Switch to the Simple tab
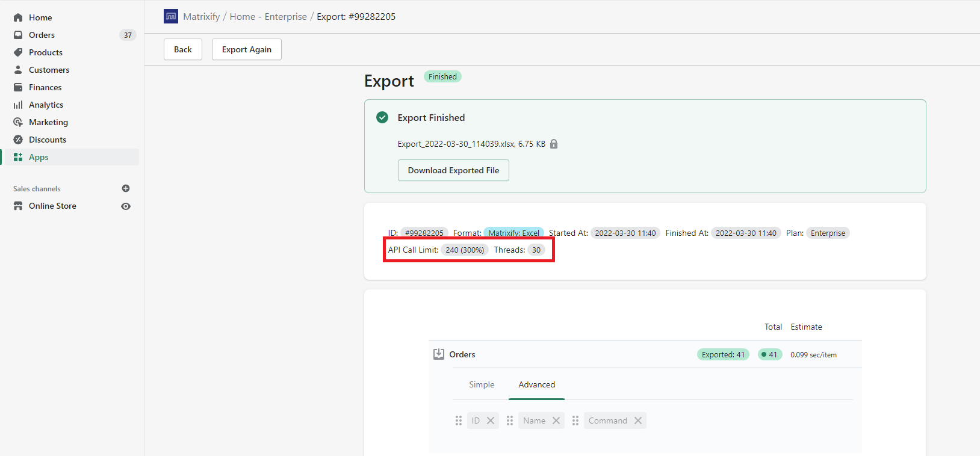The height and width of the screenshot is (456, 980). 482,384
